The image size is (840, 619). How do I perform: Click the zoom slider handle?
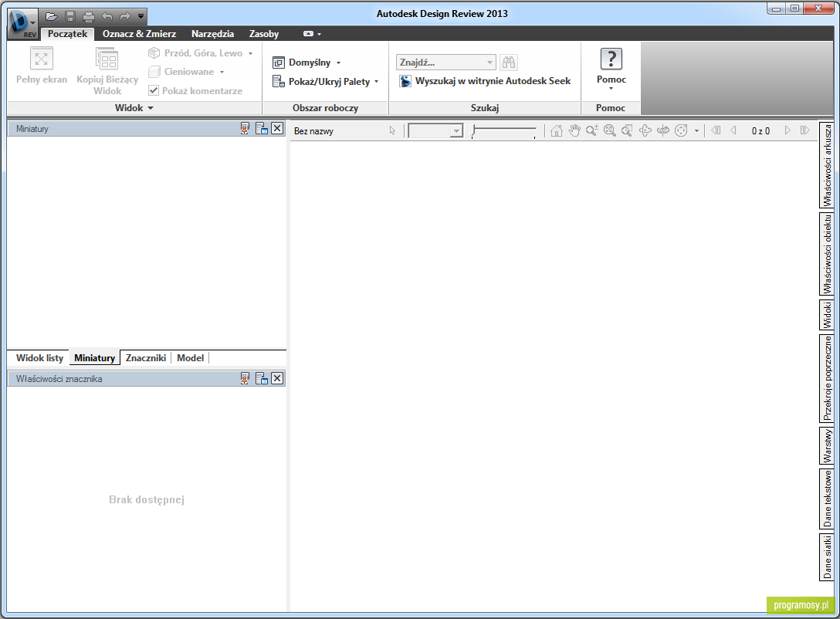click(x=473, y=130)
